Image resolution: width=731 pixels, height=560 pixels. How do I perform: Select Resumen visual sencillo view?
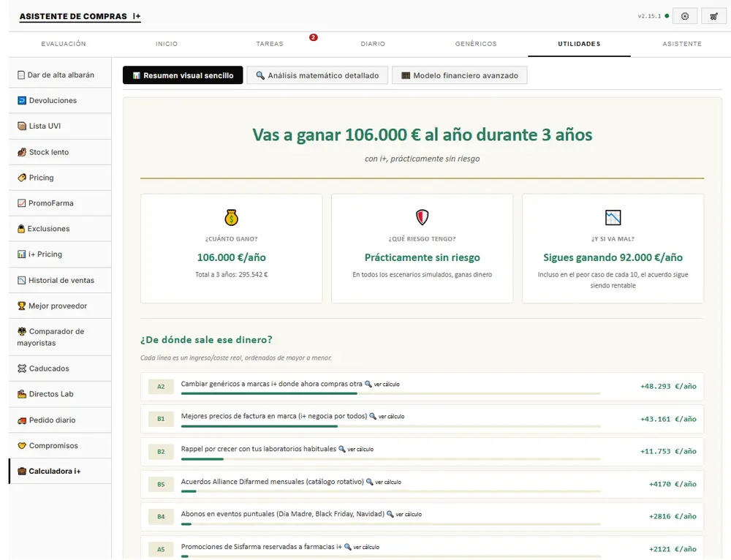(183, 75)
